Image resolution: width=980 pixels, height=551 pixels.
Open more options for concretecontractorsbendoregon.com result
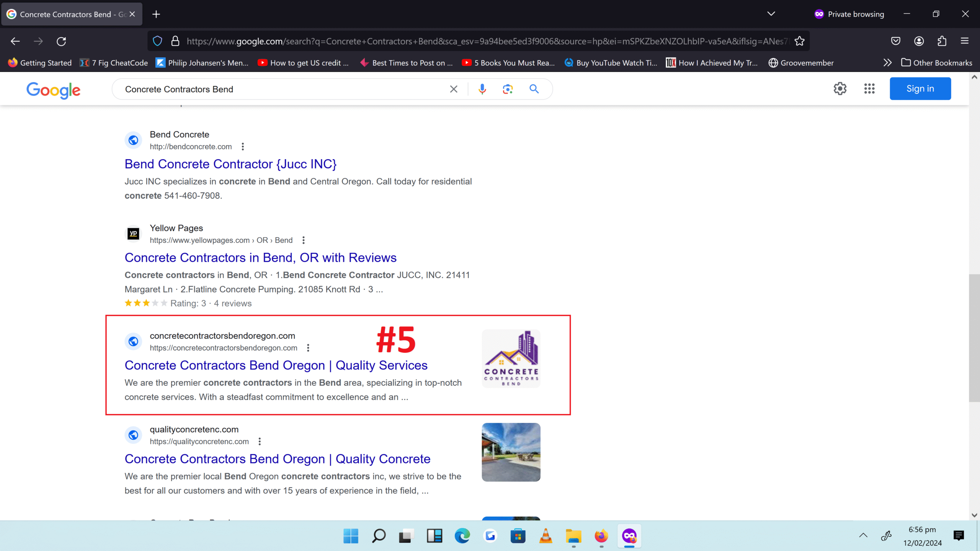pos(308,348)
